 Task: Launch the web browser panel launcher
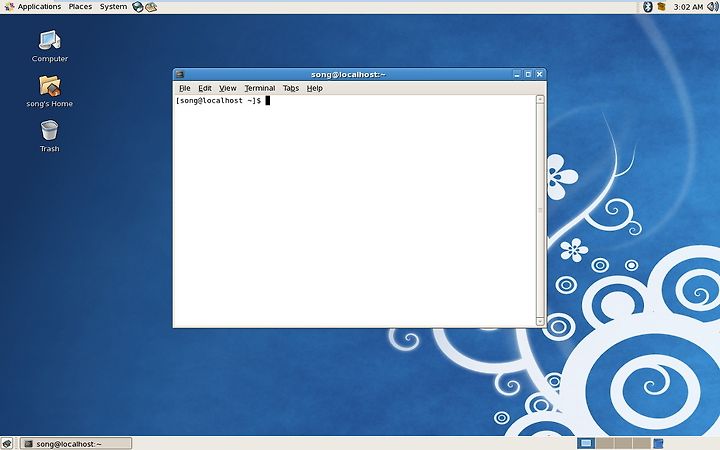click(137, 6)
